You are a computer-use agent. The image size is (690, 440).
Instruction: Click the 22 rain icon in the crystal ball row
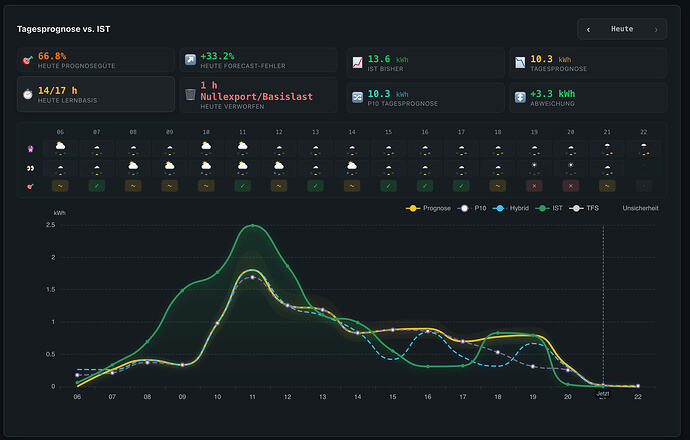coord(644,148)
